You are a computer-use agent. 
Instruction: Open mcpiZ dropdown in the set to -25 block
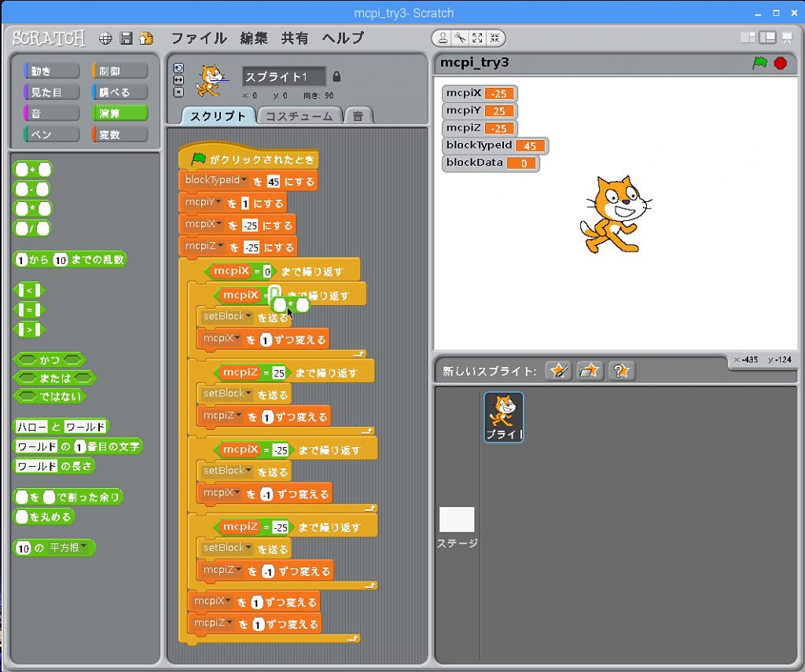coord(221,247)
